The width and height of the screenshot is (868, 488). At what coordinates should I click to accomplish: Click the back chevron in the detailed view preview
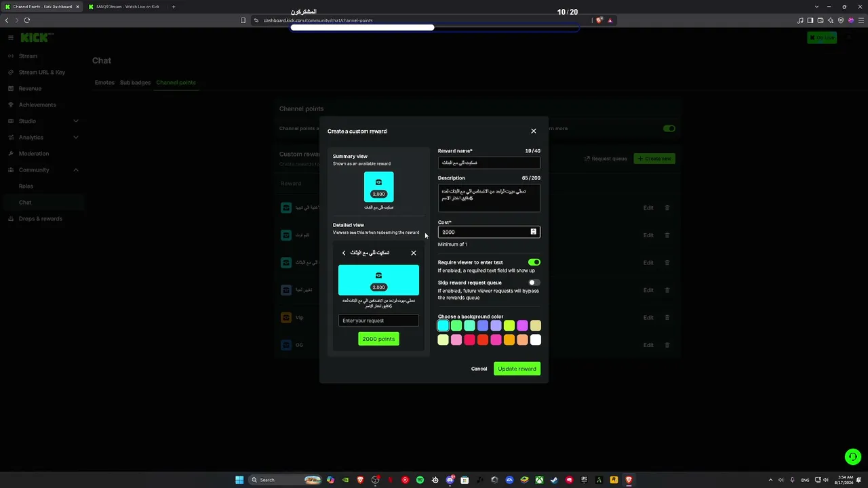coord(344,253)
